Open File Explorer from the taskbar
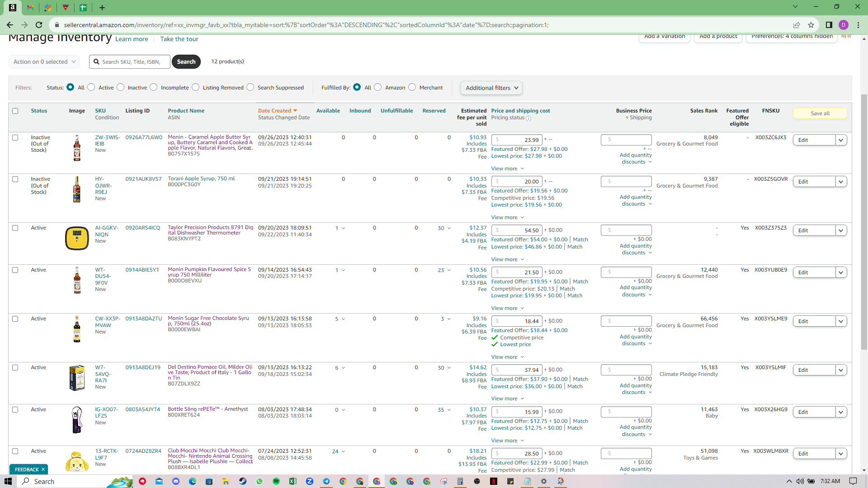 tap(226, 481)
